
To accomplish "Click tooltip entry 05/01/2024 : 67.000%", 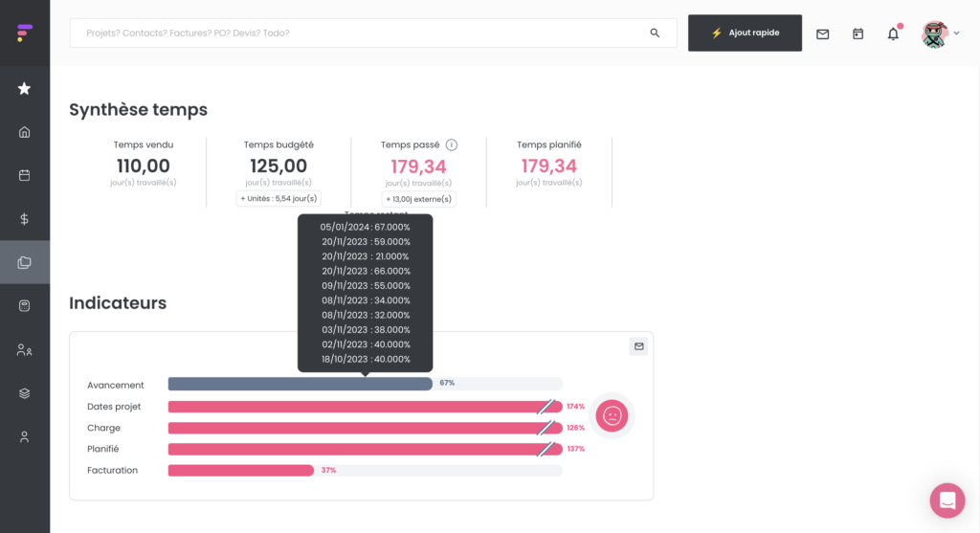I will coord(365,227).
